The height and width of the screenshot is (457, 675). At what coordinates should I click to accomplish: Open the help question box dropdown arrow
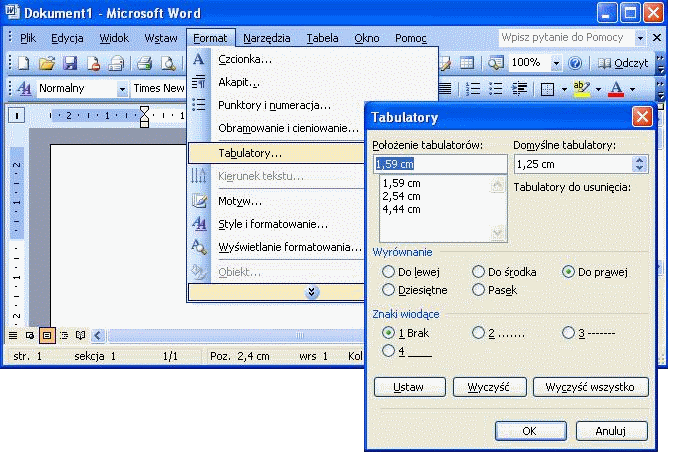click(641, 38)
